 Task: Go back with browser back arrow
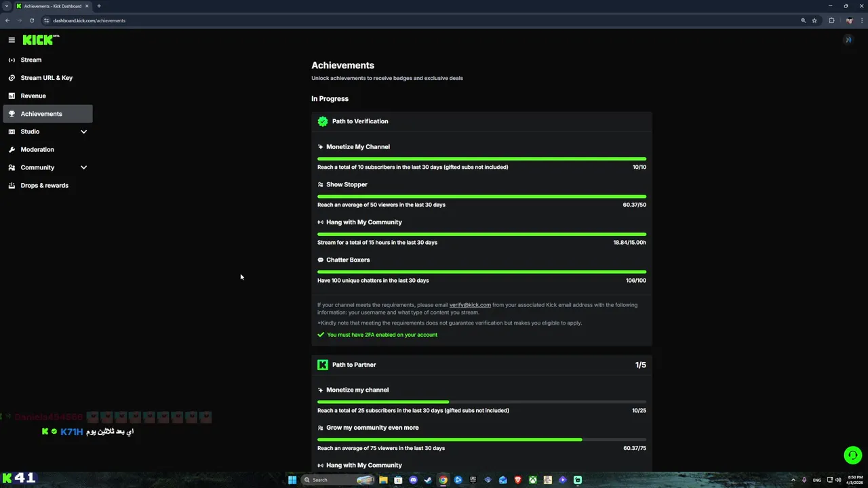click(7, 20)
